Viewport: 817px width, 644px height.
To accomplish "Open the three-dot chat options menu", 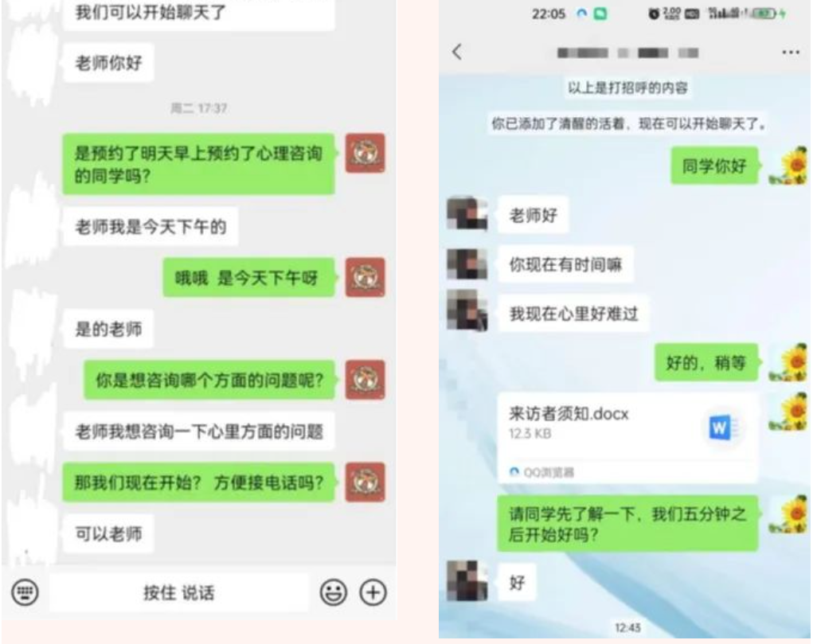I will 791,52.
